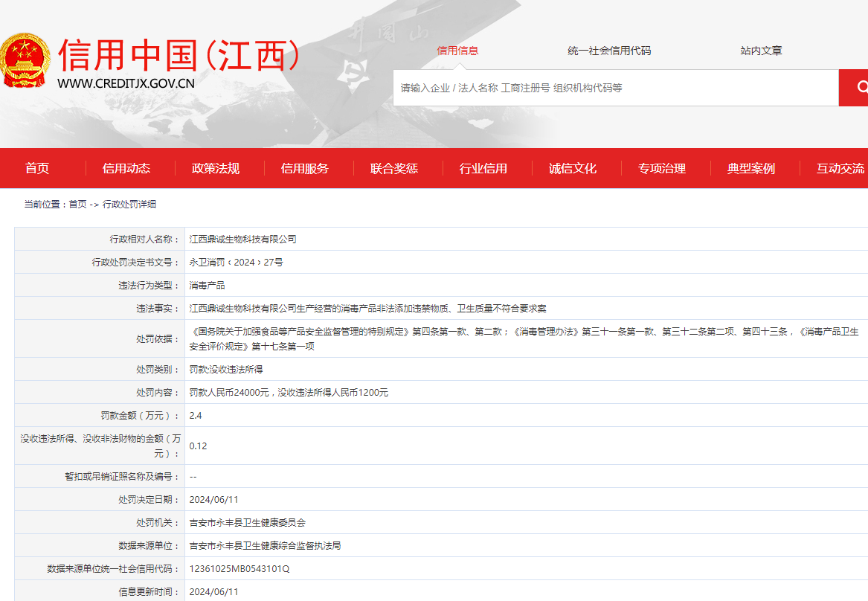Open the 互动交流 navigation item
This screenshot has height=601, width=868.
840,168
